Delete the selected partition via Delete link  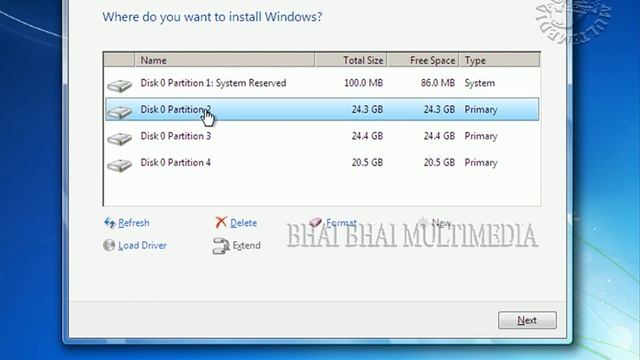click(243, 223)
